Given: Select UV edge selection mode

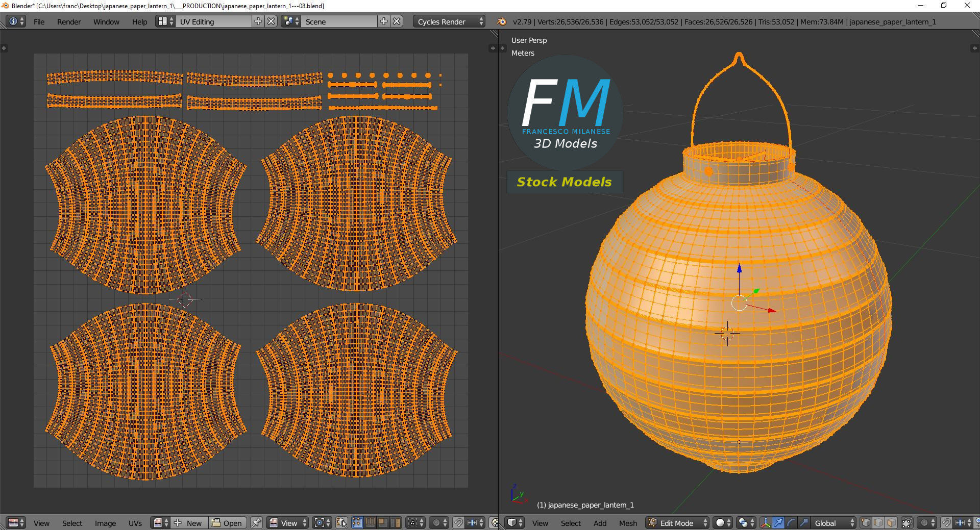Looking at the screenshot, I should coord(370,523).
